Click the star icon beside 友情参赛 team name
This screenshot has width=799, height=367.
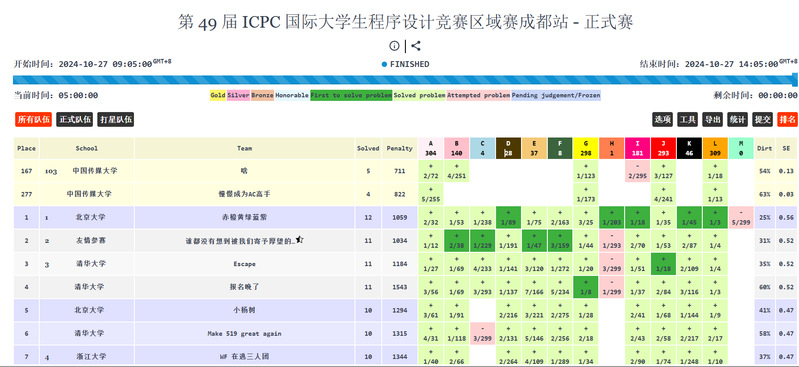coord(300,239)
